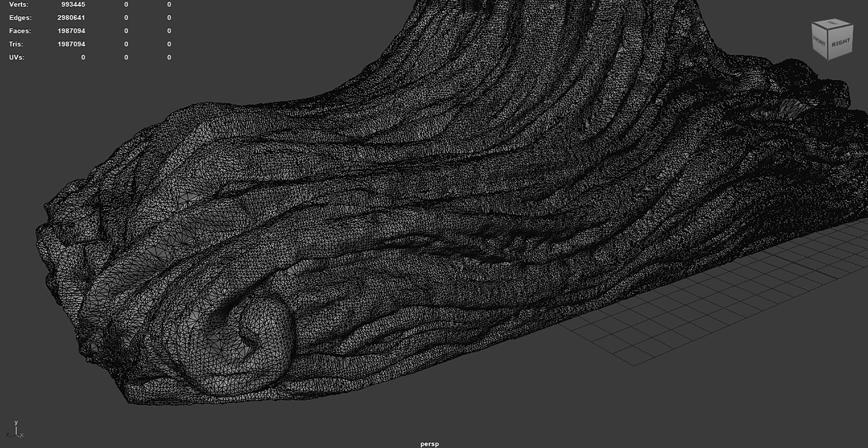Click the 'Edges:' heads-up display label
Viewport: 868px width, 448px height.
tap(20, 18)
